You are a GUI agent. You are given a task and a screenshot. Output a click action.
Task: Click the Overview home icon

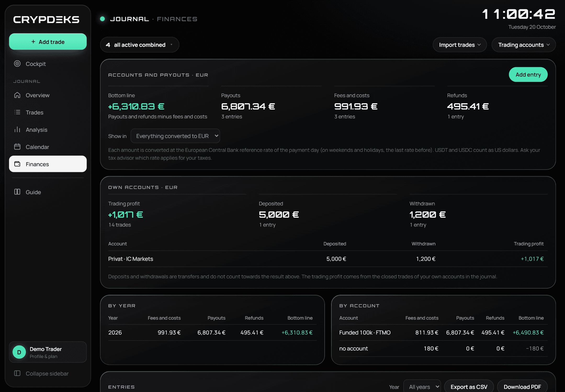click(x=17, y=95)
